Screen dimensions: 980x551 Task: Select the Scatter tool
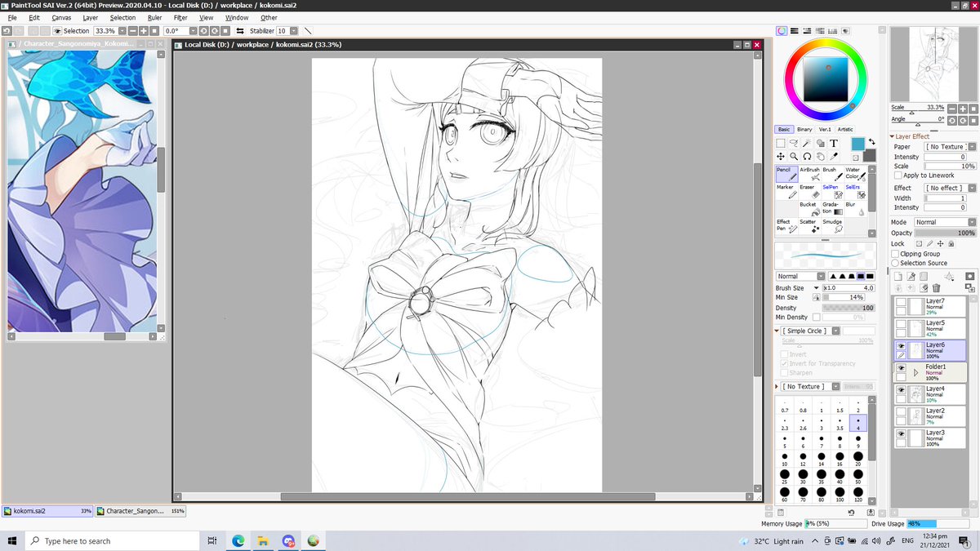pyautogui.click(x=808, y=226)
